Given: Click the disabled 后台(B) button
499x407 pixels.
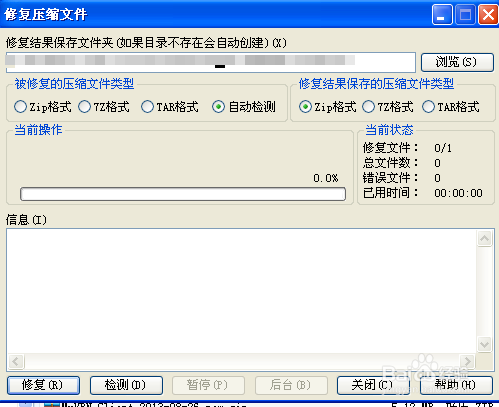Looking at the screenshot, I should click(x=291, y=385).
